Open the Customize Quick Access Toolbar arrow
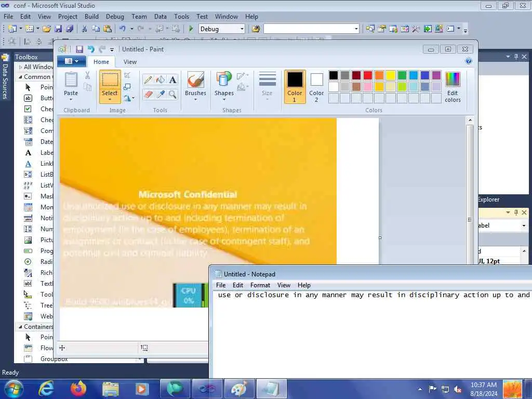This screenshot has width=532, height=399. tap(112, 50)
